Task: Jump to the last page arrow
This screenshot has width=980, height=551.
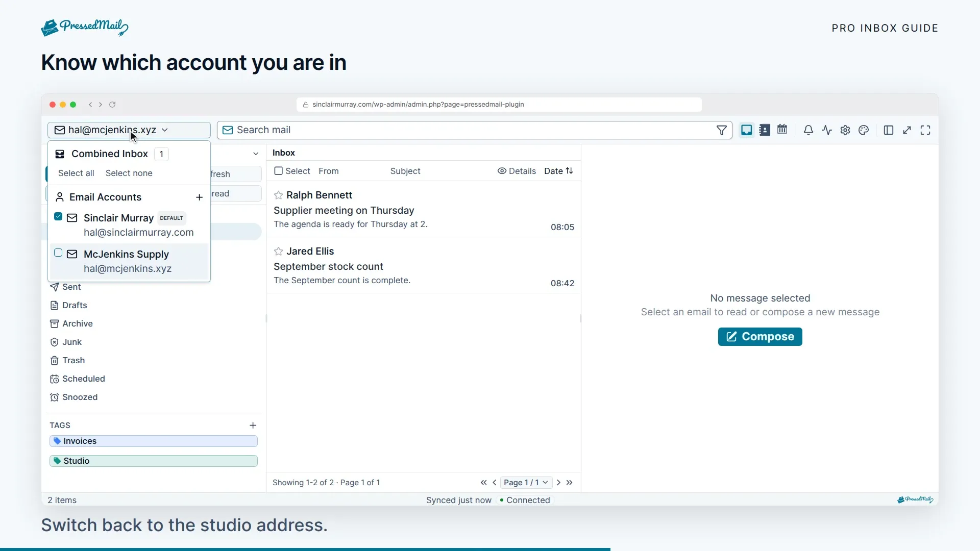Action: (x=570, y=483)
